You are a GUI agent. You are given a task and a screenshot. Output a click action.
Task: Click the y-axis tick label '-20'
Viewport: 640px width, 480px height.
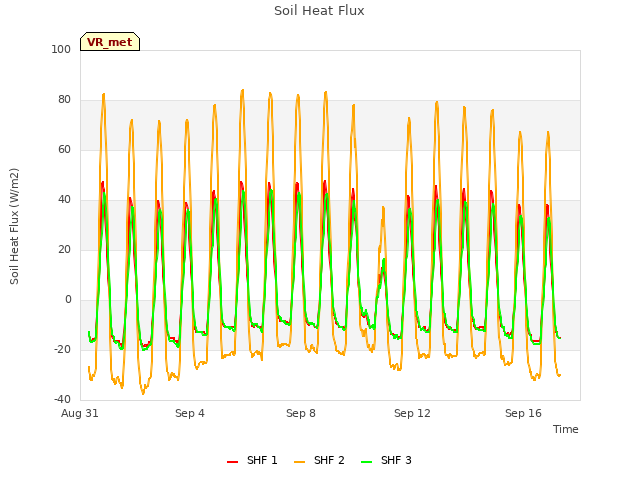[62, 349]
